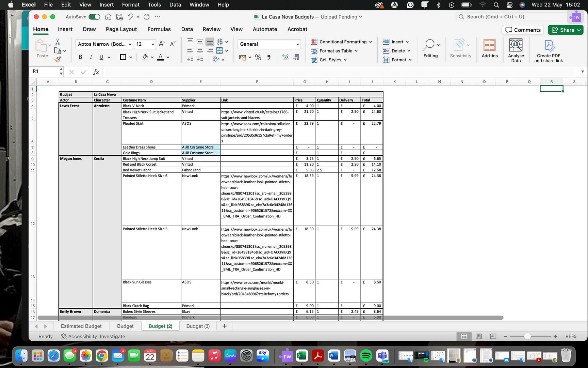Apply the fill color bucket
This screenshot has width=588, height=368.
[x=145, y=57]
